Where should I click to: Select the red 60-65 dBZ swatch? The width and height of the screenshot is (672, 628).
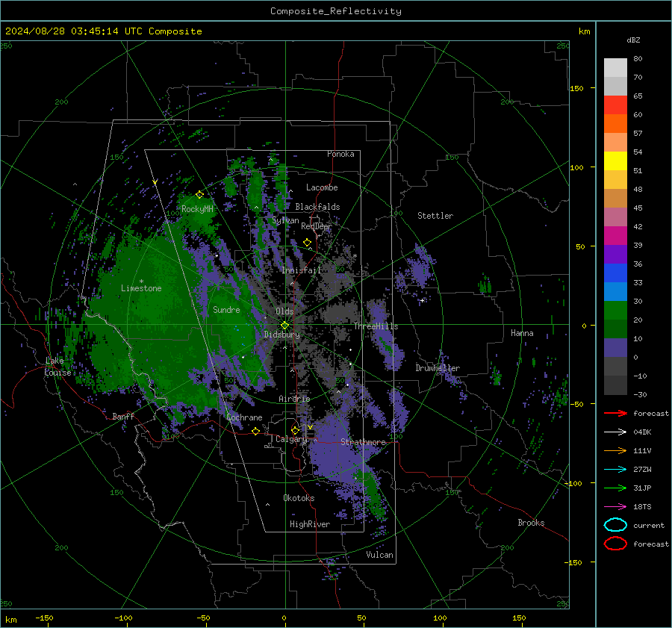615,105
